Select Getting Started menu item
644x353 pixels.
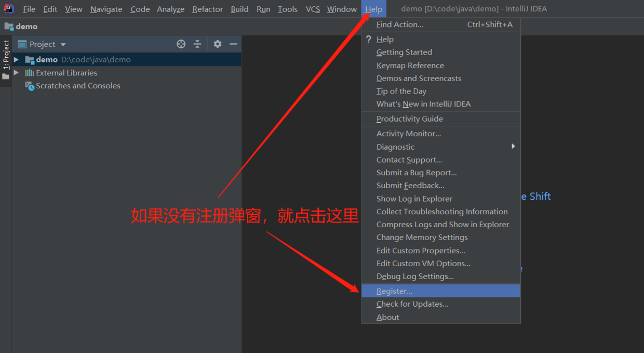(x=441, y=52)
